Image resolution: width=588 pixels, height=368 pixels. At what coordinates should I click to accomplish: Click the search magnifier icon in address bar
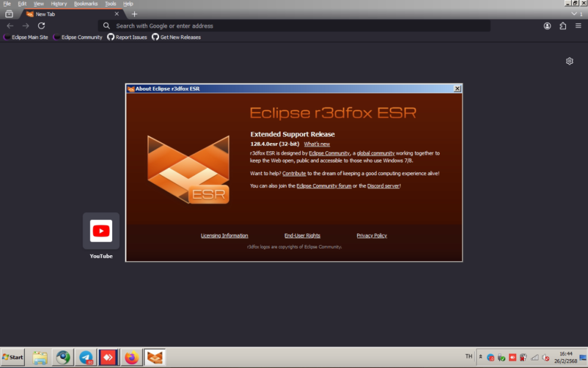coord(106,26)
